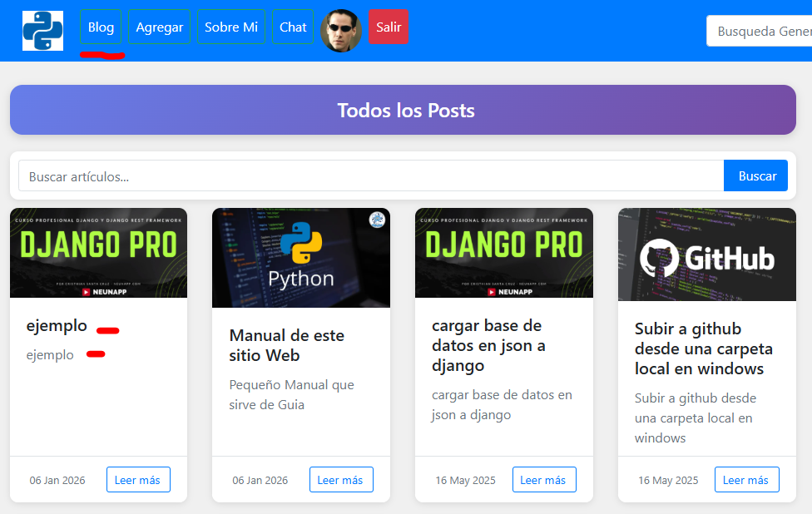Screen dimensions: 812x514
Task: Click Leer más on the ejemplo post
Action: [138, 480]
